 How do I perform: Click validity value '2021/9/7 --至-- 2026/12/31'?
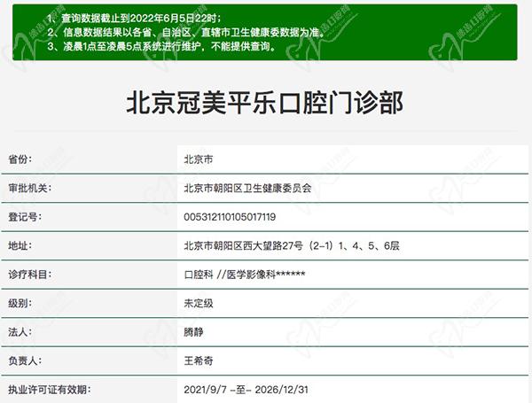pos(246,390)
